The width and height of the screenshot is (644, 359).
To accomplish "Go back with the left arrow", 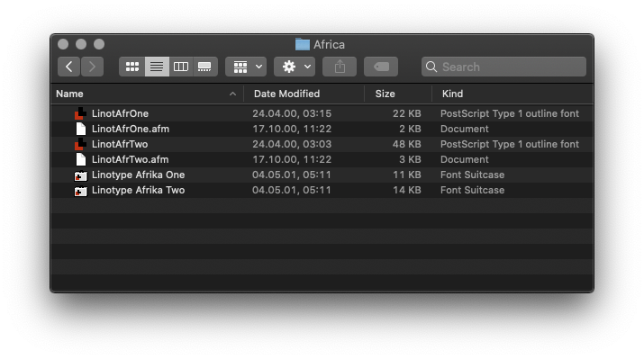I will click(68, 67).
